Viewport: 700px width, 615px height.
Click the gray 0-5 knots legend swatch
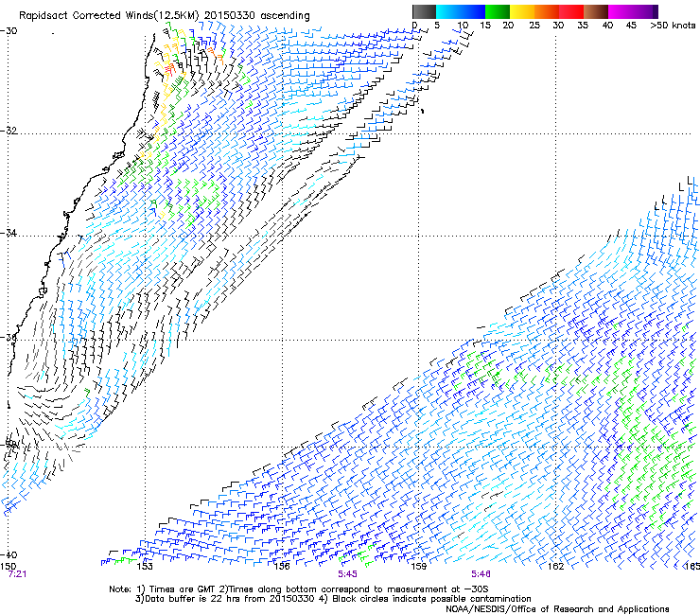pos(424,11)
